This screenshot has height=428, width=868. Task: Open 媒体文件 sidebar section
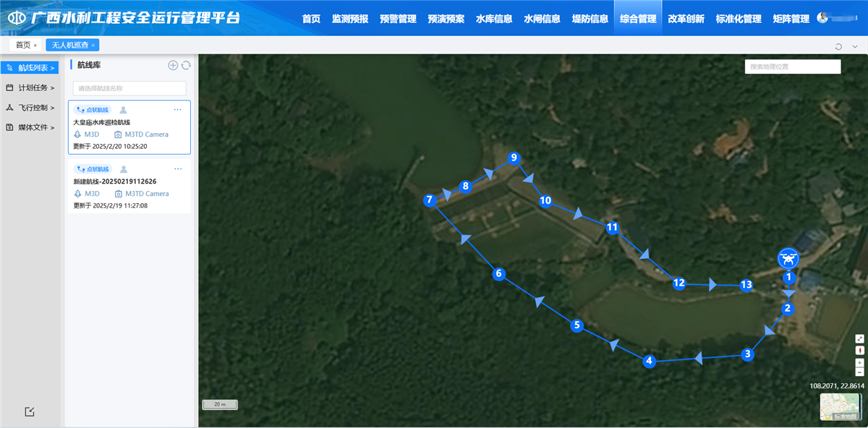click(x=30, y=127)
